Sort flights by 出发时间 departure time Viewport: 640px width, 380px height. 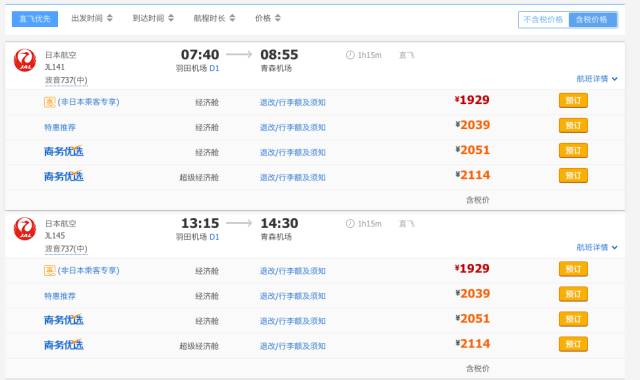click(x=92, y=18)
